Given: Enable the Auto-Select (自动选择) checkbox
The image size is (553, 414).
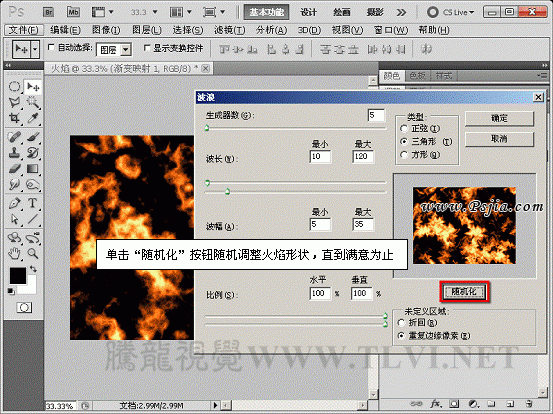Looking at the screenshot, I should (51, 47).
